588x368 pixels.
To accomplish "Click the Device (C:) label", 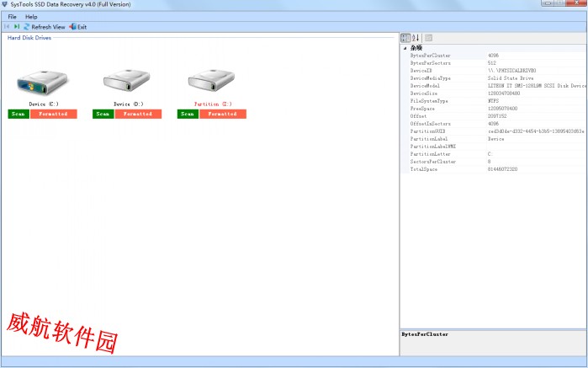I will click(x=44, y=104).
